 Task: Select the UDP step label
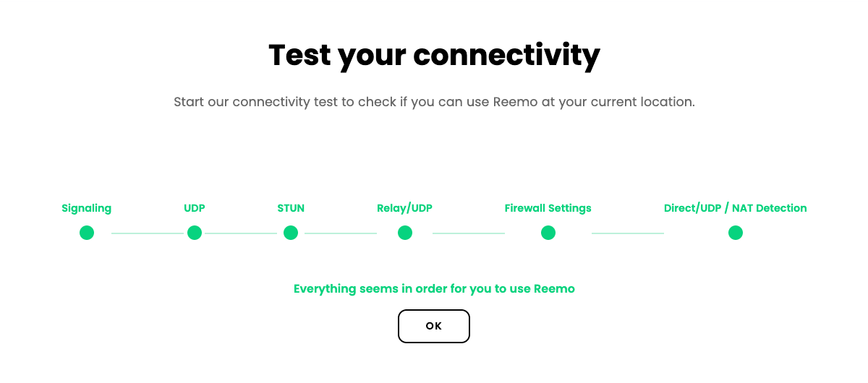(x=195, y=208)
